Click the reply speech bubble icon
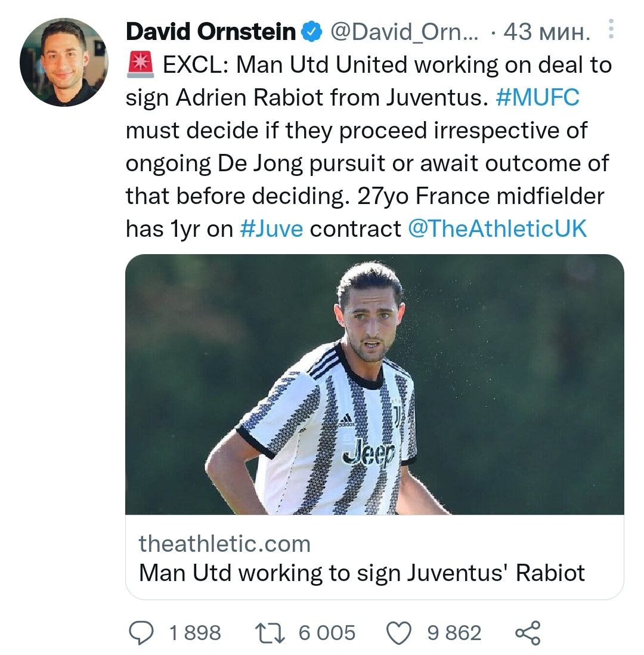 coord(141,633)
